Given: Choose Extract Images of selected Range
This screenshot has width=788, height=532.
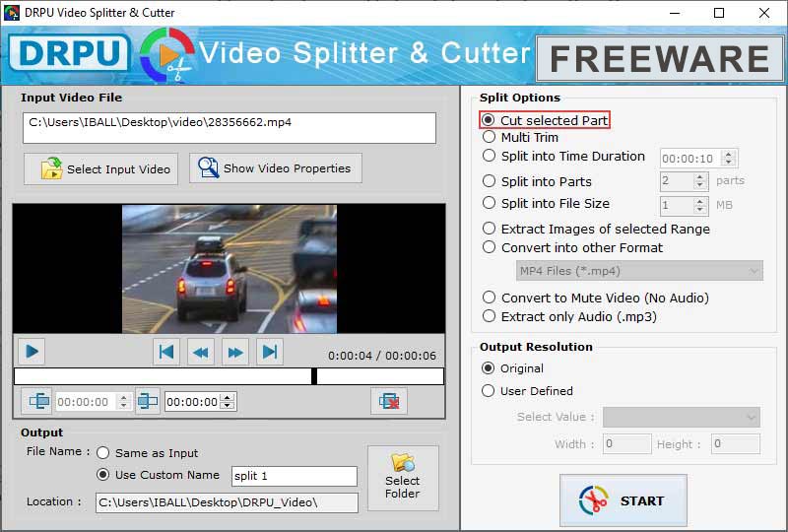Looking at the screenshot, I should click(596, 229).
